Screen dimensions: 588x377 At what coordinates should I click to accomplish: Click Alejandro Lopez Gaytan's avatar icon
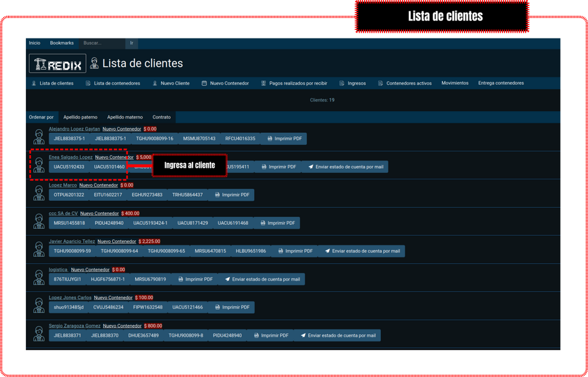pos(39,136)
